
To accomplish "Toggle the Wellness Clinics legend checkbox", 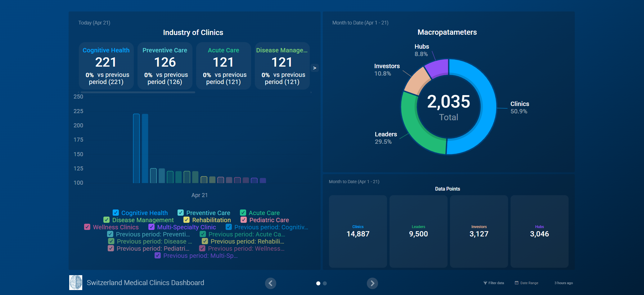I will point(87,227).
